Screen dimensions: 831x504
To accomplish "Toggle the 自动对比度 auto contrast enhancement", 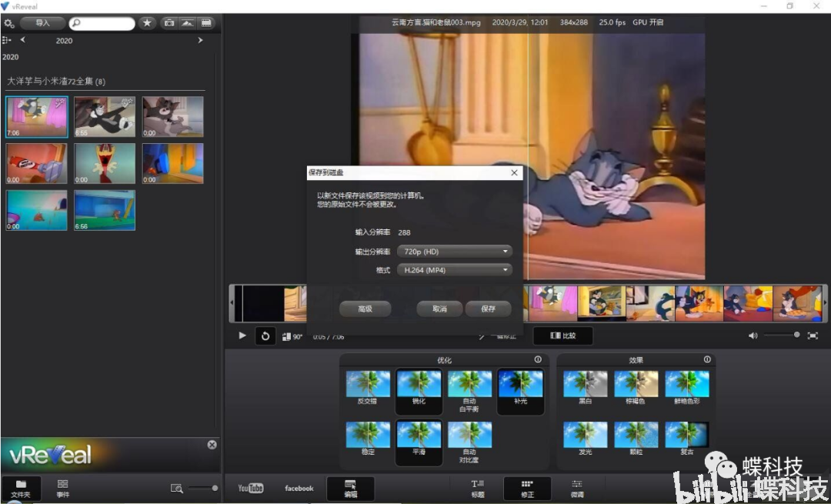I will [x=469, y=442].
